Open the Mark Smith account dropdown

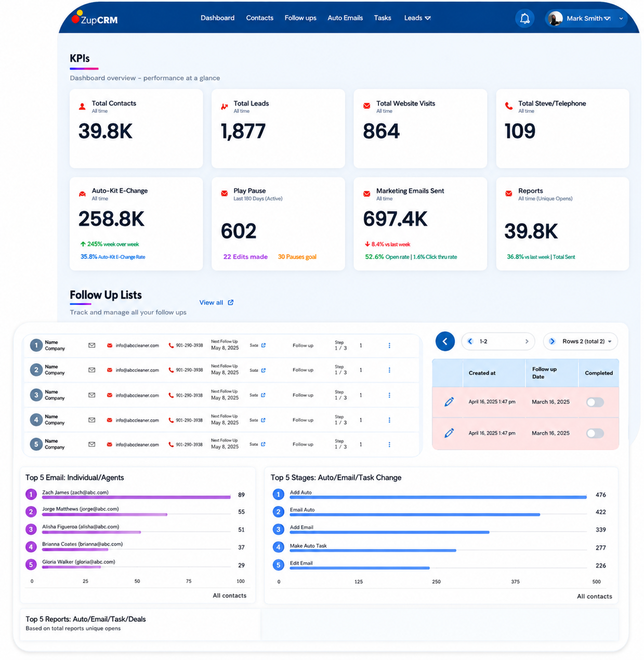pos(586,18)
